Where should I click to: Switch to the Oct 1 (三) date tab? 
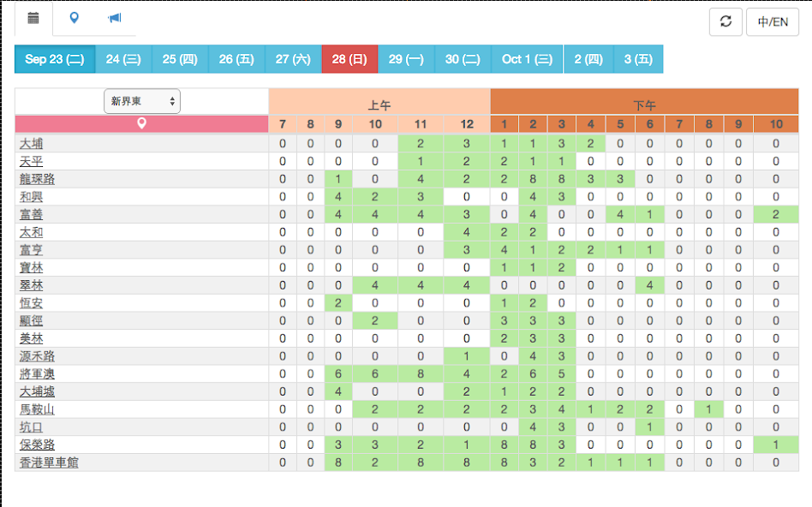[x=527, y=59]
